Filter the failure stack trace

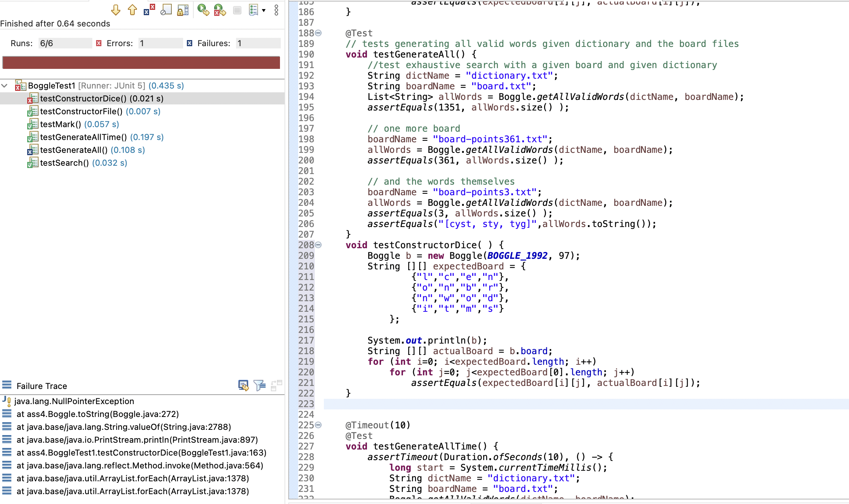coord(259,386)
